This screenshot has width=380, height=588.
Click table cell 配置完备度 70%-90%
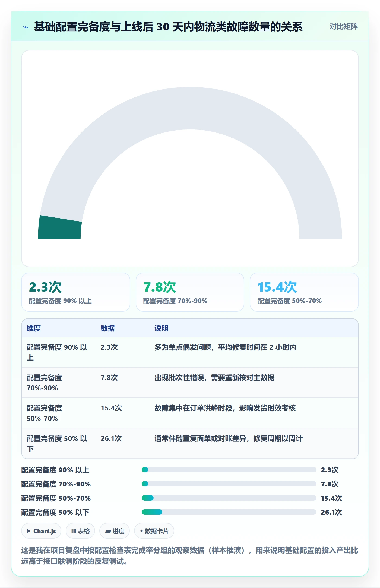[59, 383]
